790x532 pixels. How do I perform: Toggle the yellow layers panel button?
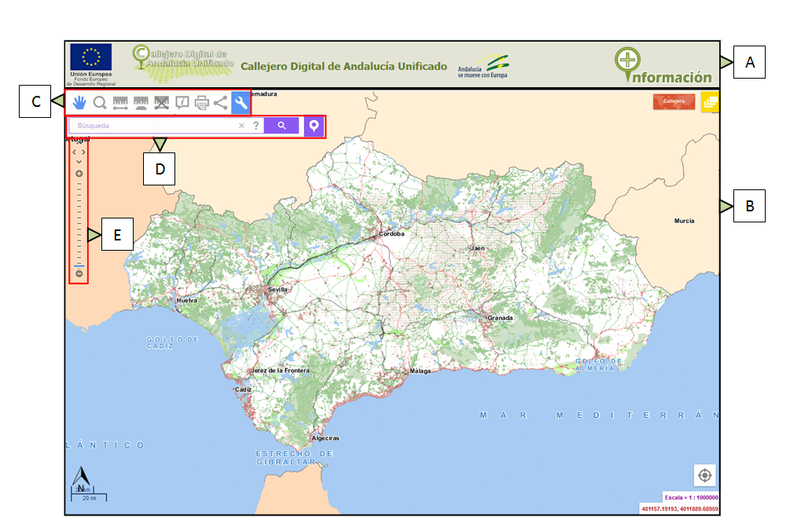(x=710, y=102)
